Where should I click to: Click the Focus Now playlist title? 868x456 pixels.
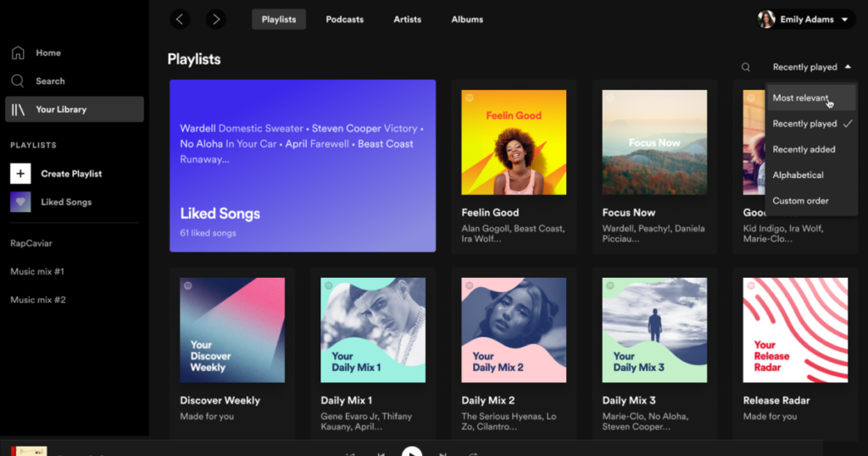[x=629, y=213]
